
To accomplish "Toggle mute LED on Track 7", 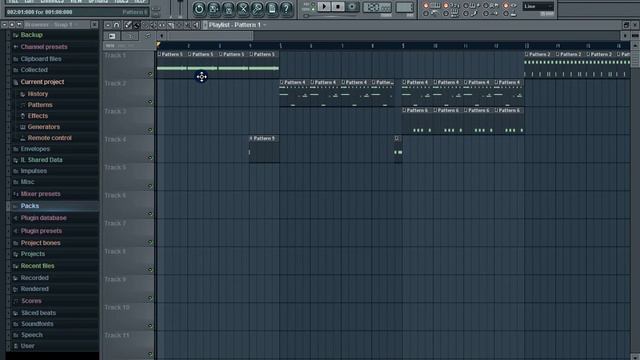I will click(150, 242).
